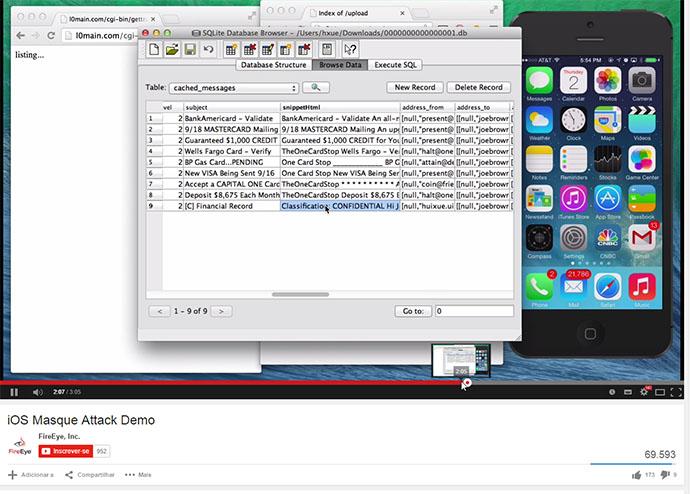Screen dimensions: 690x494
Task: Tap the Clock app on the iPhone
Action: (x=573, y=120)
